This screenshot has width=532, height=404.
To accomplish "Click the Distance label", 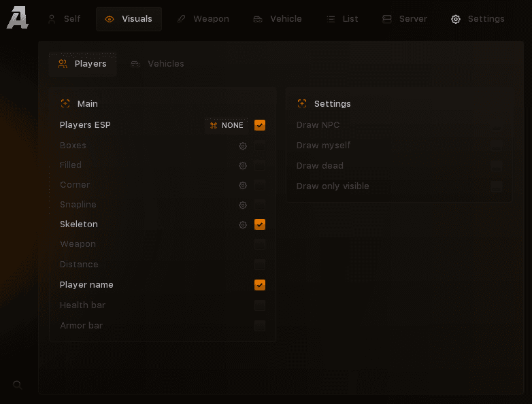I will tap(79, 265).
